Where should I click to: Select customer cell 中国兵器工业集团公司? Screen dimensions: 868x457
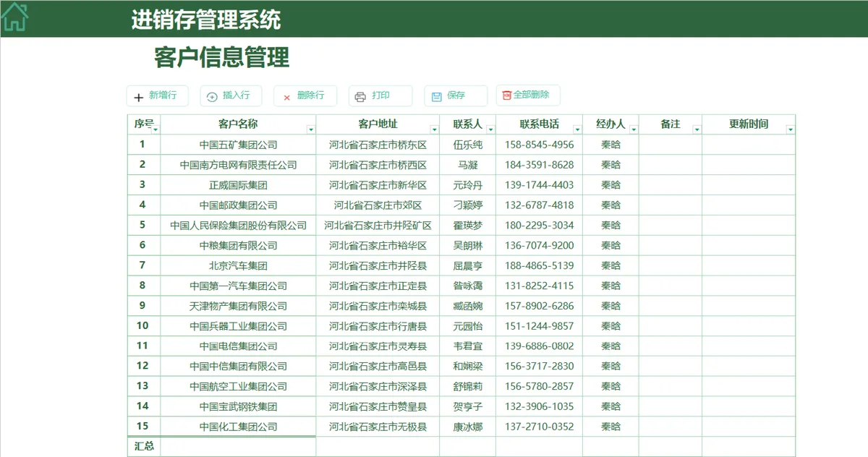238,326
